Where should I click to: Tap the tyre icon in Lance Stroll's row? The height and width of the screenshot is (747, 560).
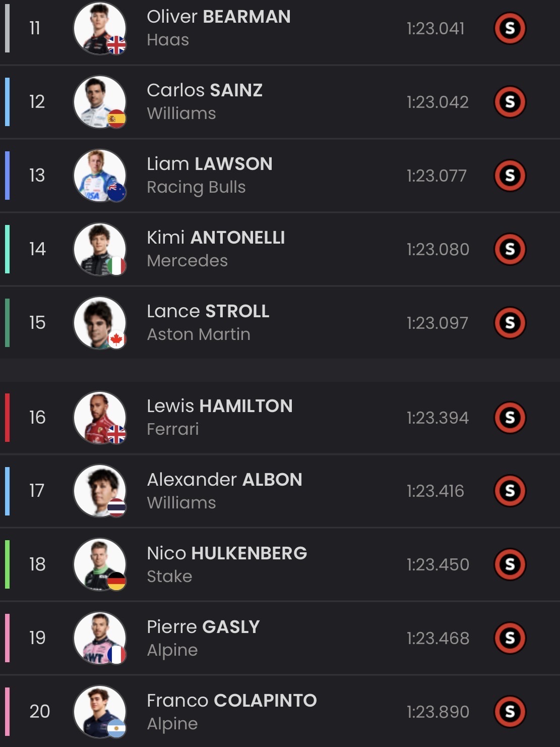point(510,323)
